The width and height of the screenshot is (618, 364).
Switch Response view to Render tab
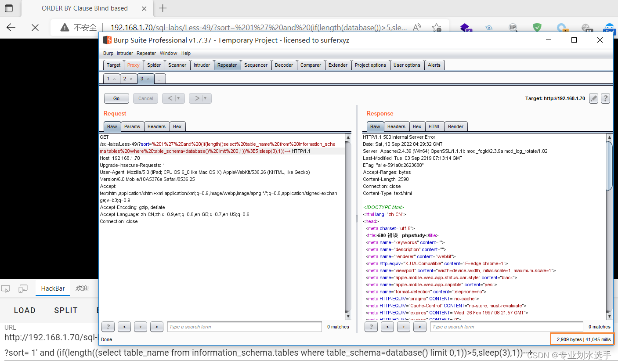(455, 126)
